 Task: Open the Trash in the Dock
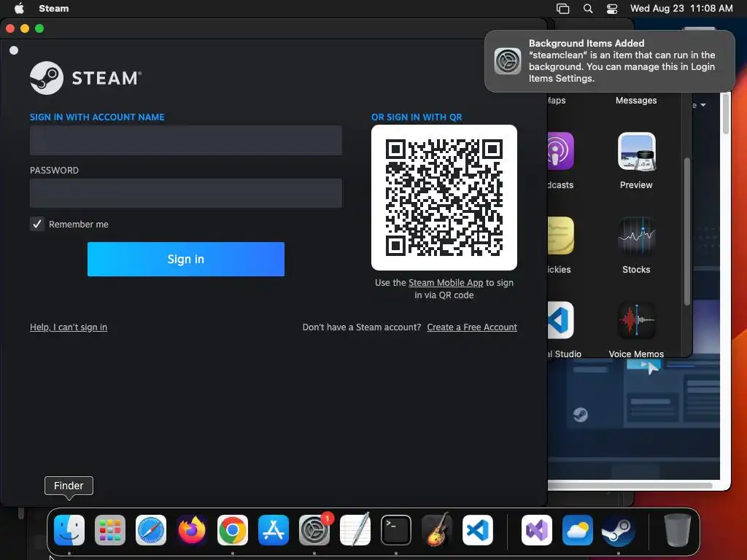coord(678,530)
